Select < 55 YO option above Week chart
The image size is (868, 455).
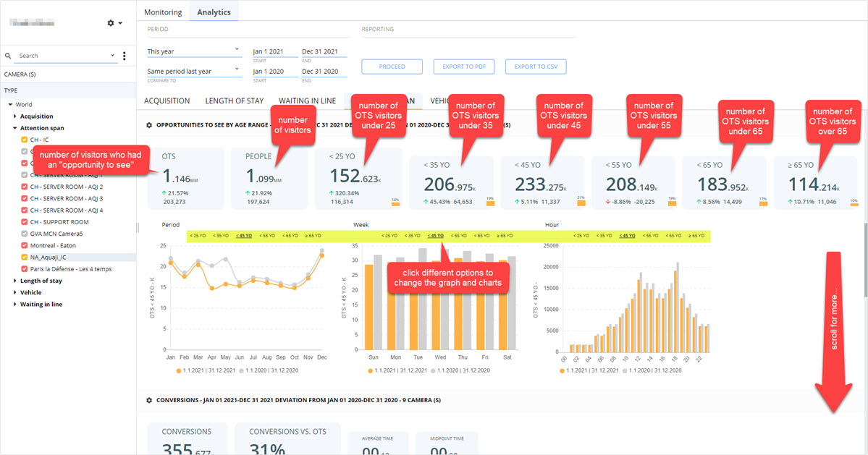(x=458, y=236)
